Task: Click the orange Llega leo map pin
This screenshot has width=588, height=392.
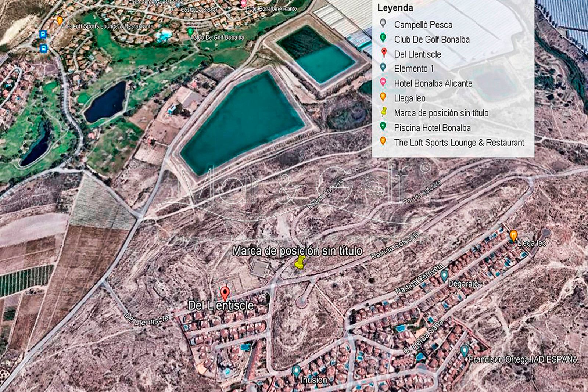Action: click(x=513, y=235)
